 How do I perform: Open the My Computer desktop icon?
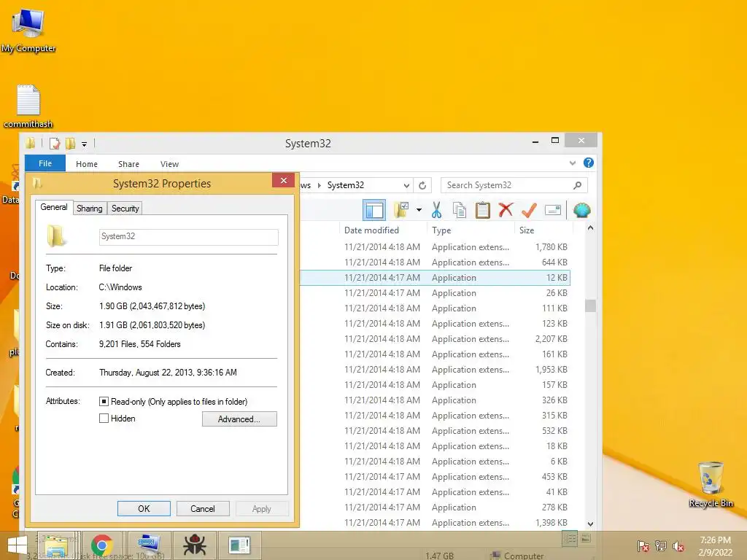coord(28,29)
